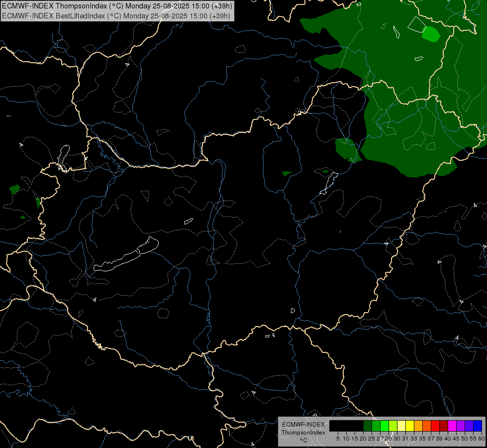Click the bright red 37-39 legend swatch
The width and height of the screenshot is (487, 448).
[x=435, y=426]
